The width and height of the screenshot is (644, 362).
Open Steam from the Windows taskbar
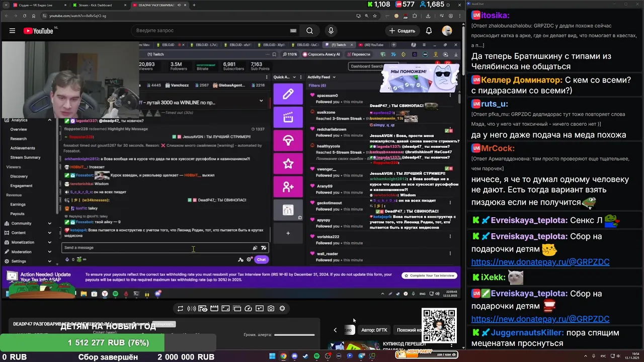pos(305,356)
